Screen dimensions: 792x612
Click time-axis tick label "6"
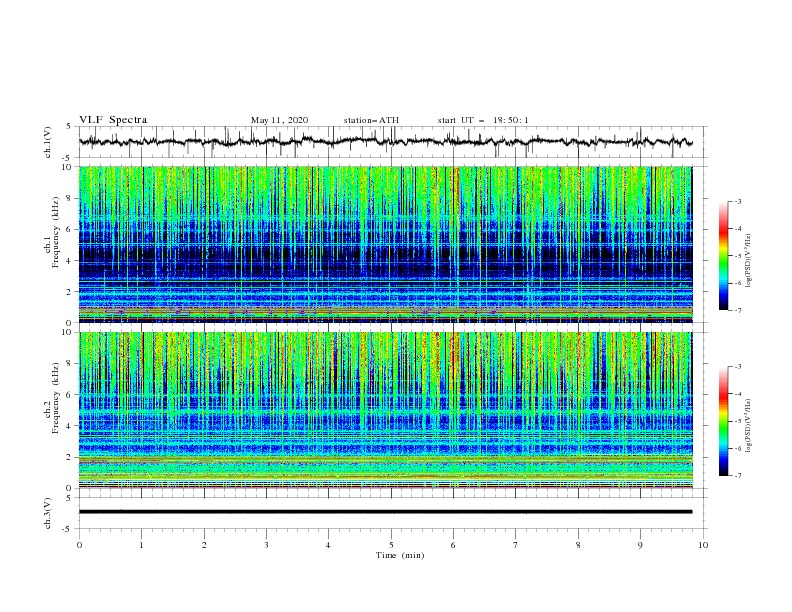click(x=453, y=545)
